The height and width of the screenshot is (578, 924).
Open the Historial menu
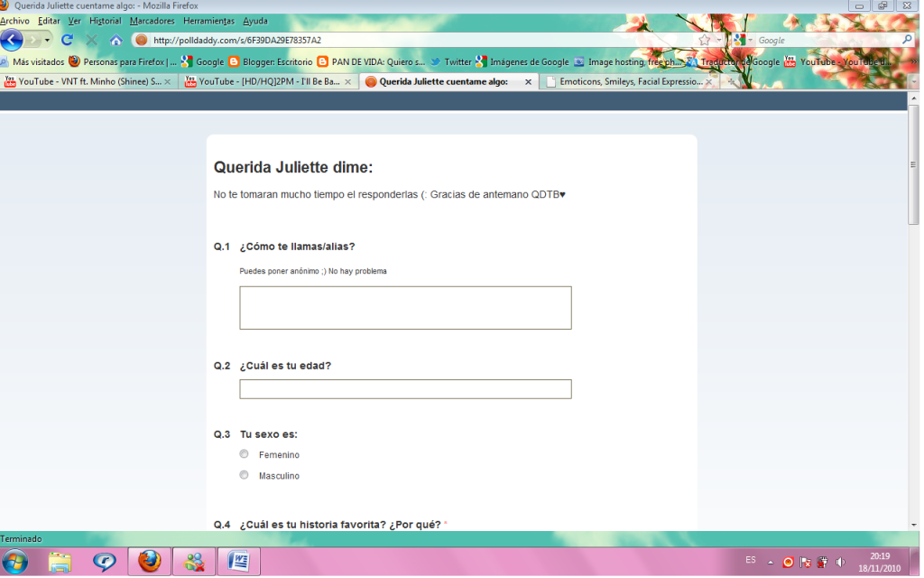tap(106, 21)
